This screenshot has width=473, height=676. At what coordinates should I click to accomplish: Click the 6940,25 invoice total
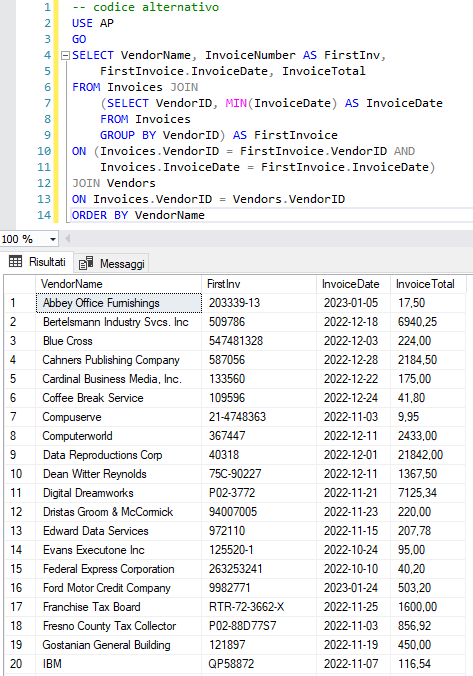click(417, 322)
